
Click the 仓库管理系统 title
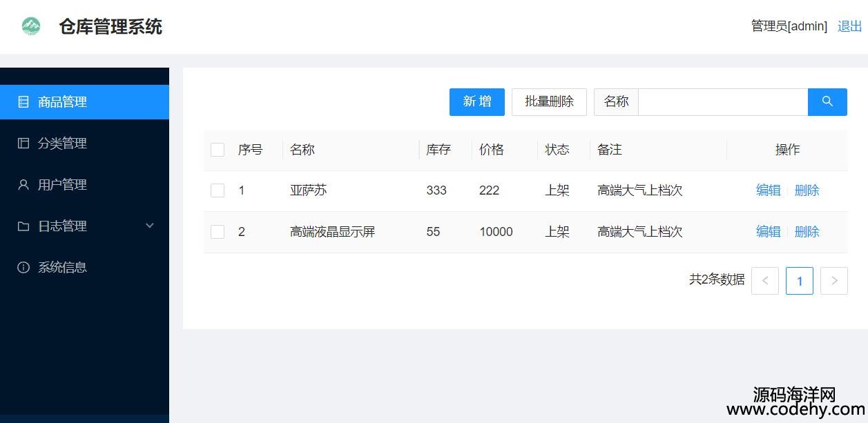tap(110, 27)
